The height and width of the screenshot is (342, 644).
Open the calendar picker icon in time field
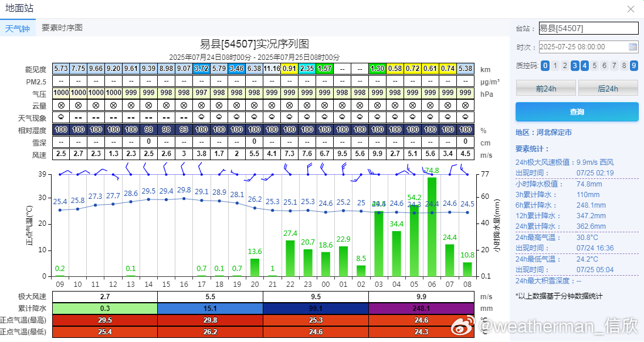click(633, 47)
